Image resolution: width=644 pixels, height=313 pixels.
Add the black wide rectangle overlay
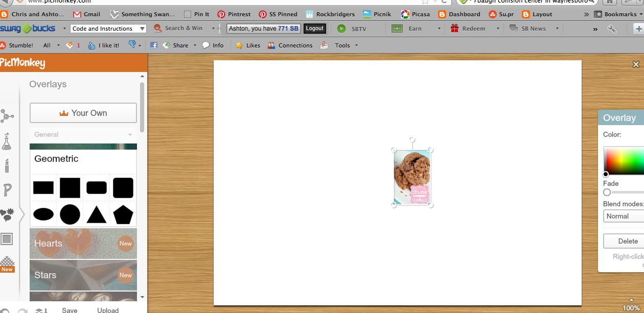pyautogui.click(x=43, y=188)
